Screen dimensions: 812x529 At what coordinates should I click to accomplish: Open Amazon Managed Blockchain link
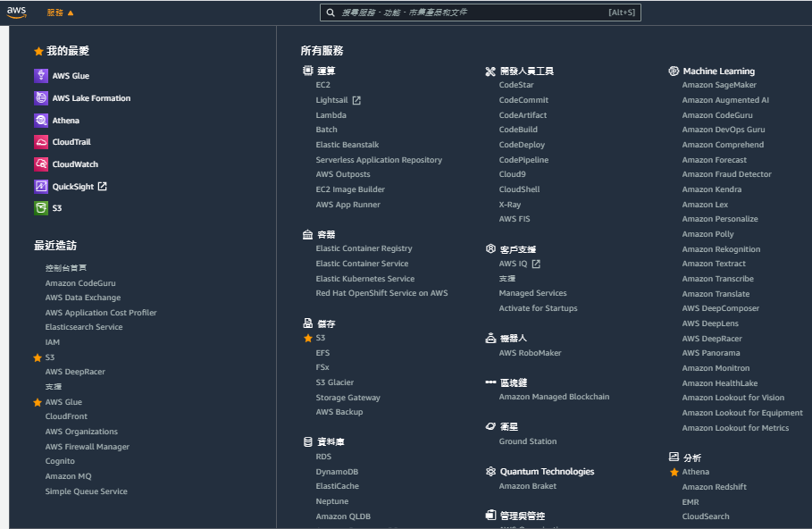(554, 397)
